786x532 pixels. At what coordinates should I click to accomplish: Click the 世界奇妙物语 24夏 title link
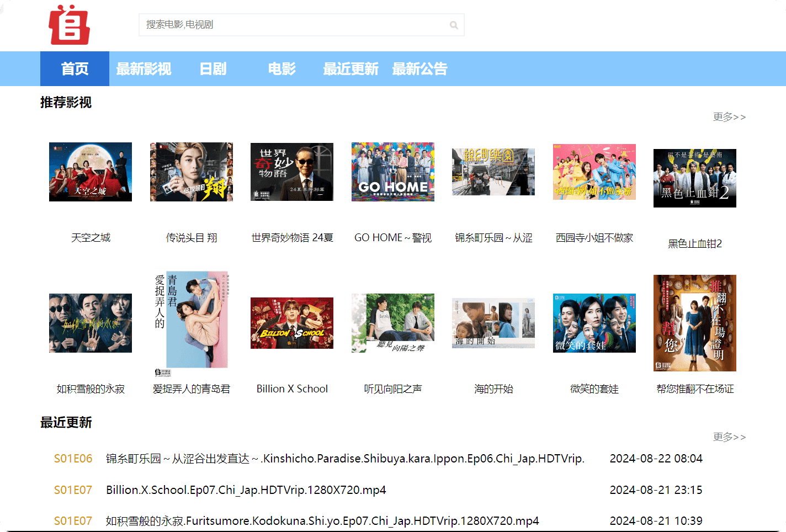(x=292, y=237)
